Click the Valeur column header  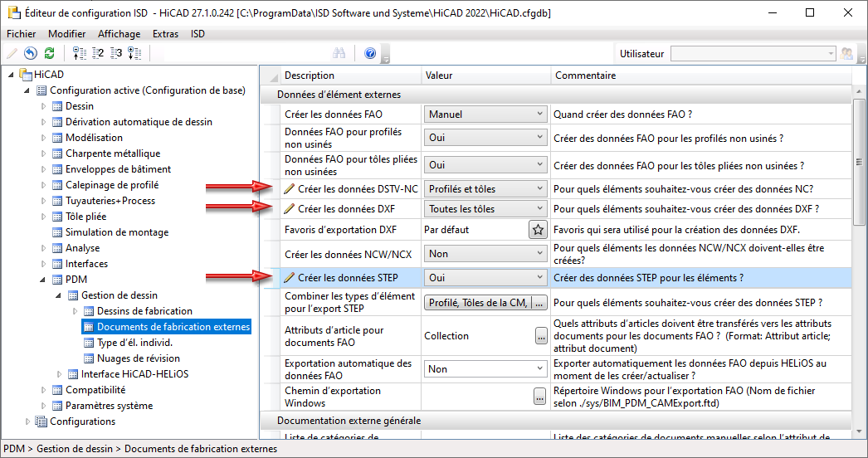coord(486,76)
